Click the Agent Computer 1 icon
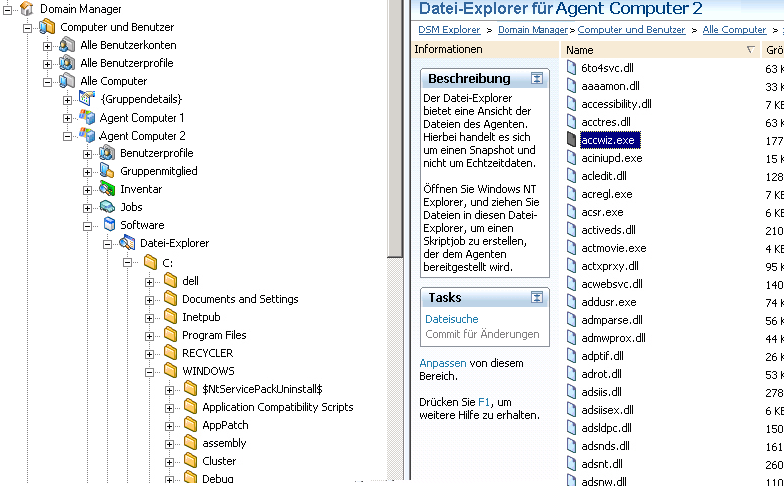Screen dimensions: 784x486 point(87,118)
